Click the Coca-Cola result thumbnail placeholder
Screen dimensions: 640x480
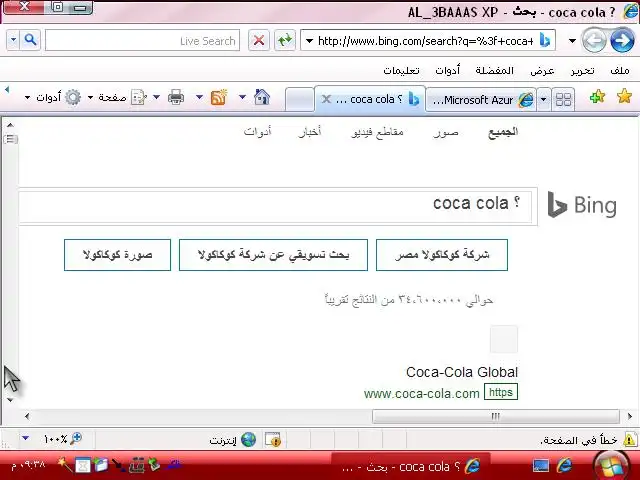(504, 339)
